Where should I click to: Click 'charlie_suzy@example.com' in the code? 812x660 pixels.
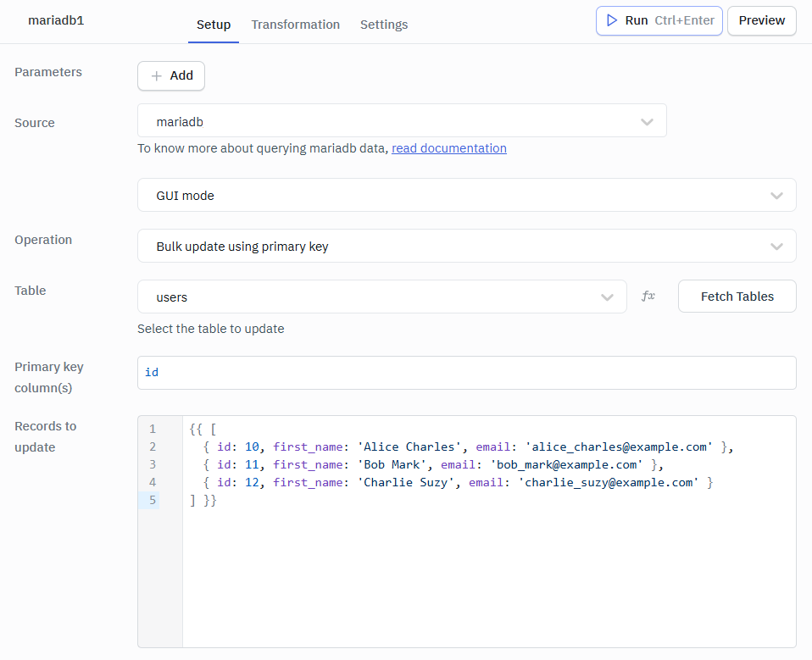pyautogui.click(x=609, y=482)
